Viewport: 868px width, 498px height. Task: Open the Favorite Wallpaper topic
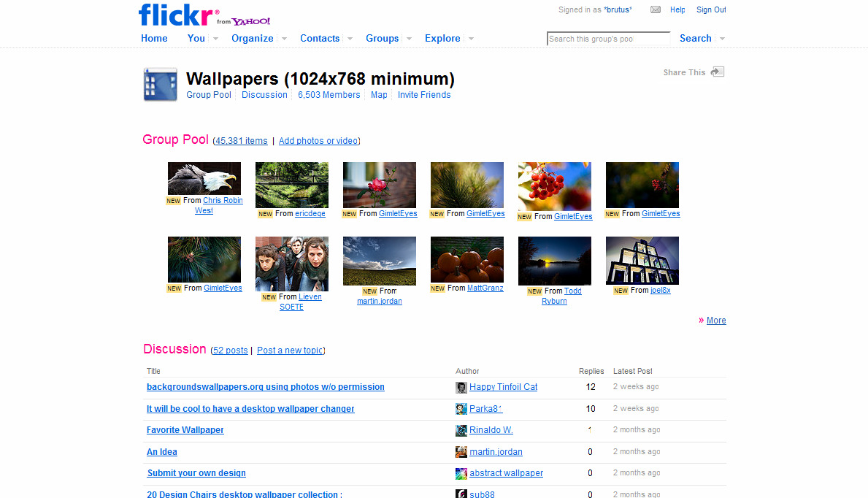185,430
